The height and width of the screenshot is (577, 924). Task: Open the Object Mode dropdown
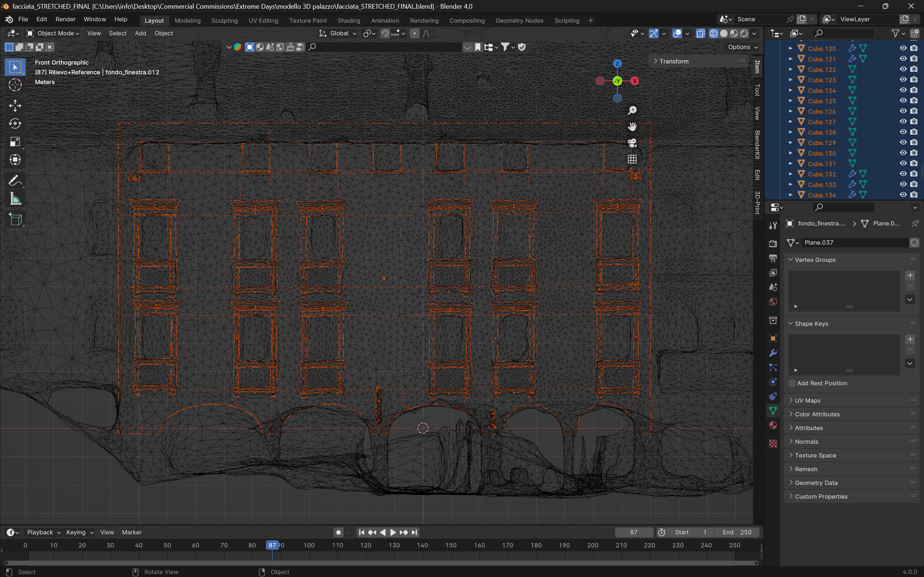pos(53,34)
